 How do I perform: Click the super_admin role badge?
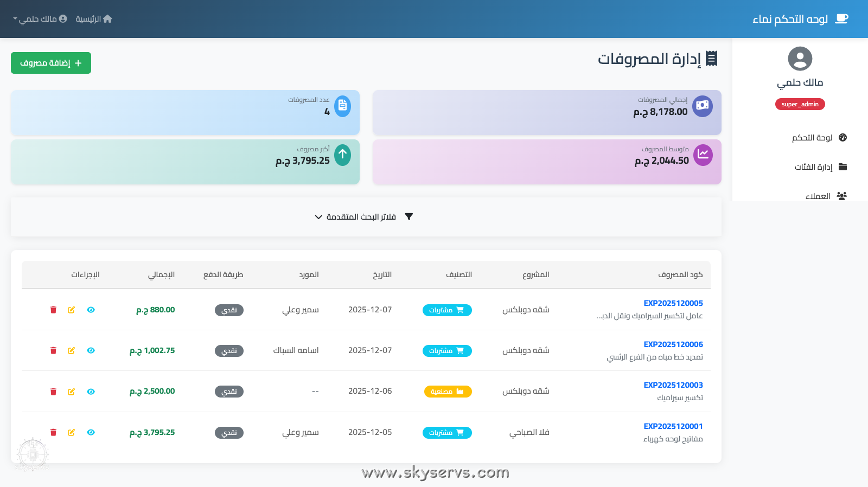(x=800, y=104)
